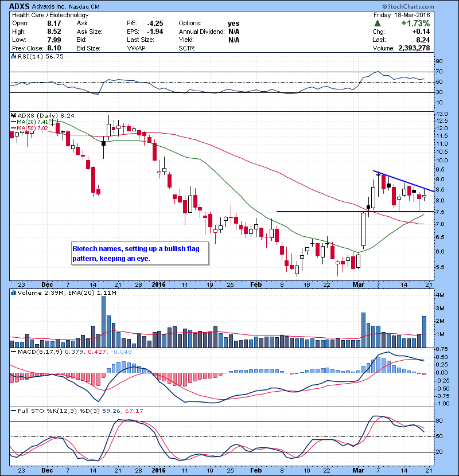This screenshot has height=476, width=459.
Task: Click the candlestick icon next to ADXS (Daily)
Action: coord(13,115)
